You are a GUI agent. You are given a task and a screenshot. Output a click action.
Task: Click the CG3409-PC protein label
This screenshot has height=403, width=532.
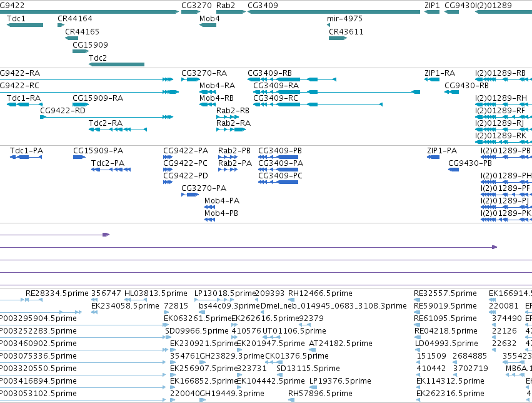pyautogui.click(x=280, y=176)
